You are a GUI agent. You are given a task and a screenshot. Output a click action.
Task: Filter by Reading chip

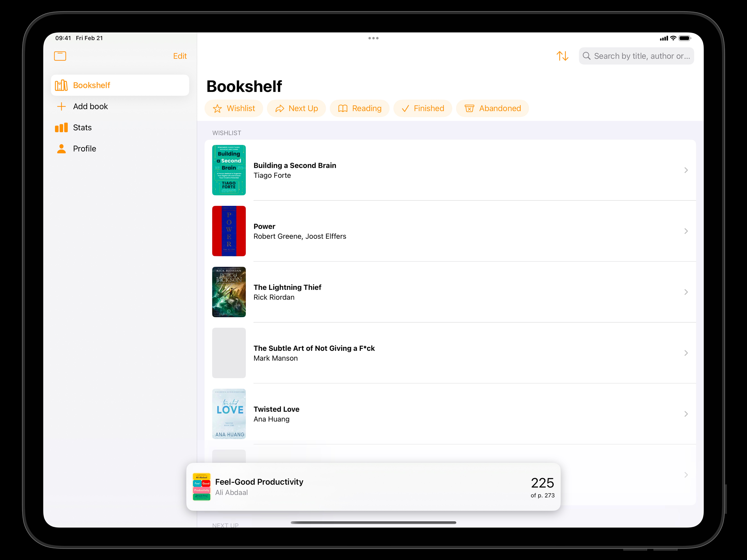[360, 108]
